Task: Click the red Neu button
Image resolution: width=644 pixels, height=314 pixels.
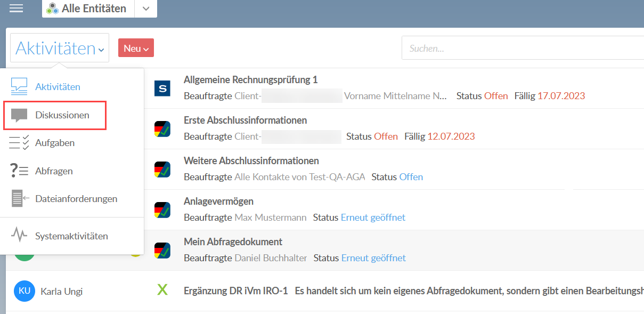Action: [136, 48]
